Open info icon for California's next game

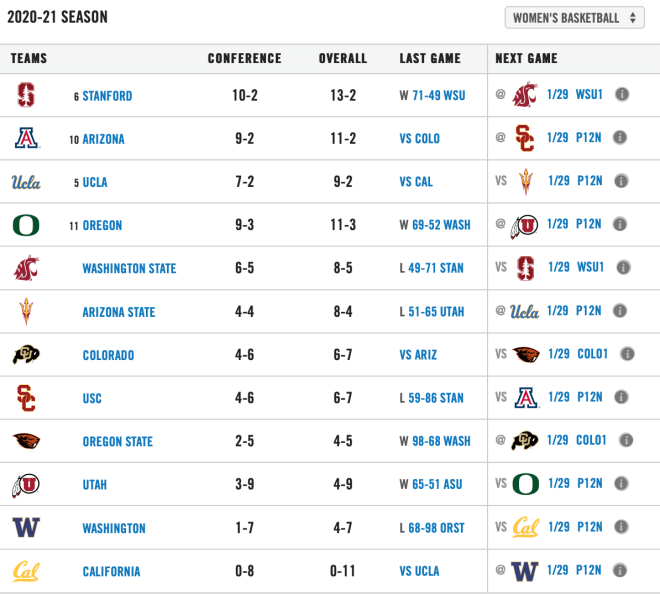620,570
